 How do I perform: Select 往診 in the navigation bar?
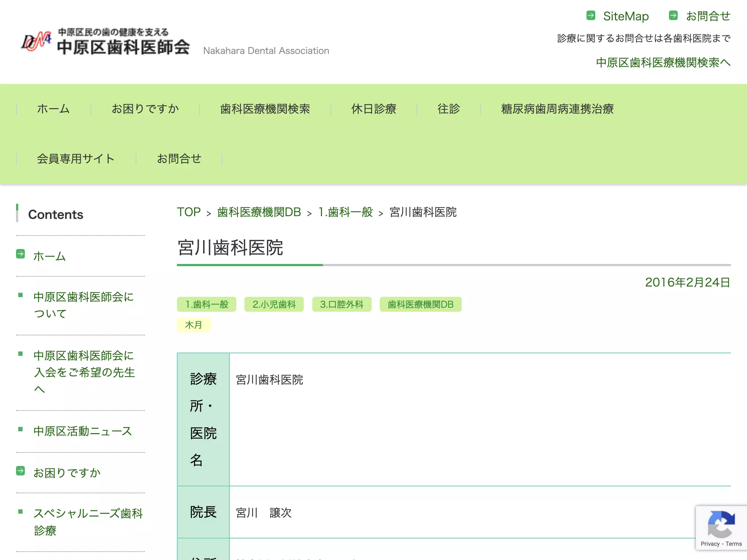pos(449,109)
